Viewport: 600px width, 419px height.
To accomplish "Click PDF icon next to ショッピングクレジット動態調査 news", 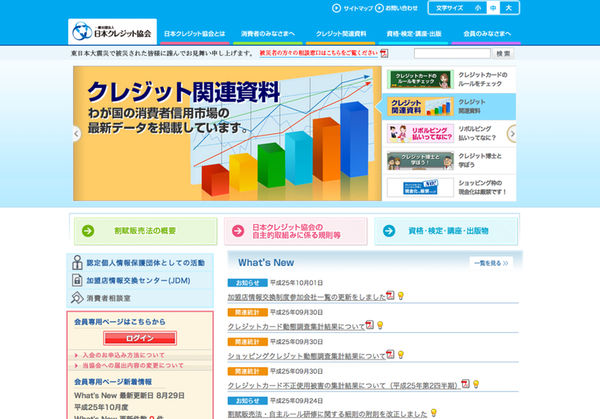I will (x=390, y=354).
